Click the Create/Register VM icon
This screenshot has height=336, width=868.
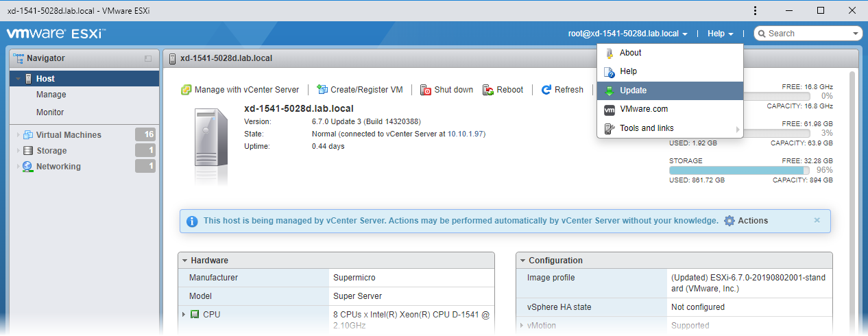[322, 90]
